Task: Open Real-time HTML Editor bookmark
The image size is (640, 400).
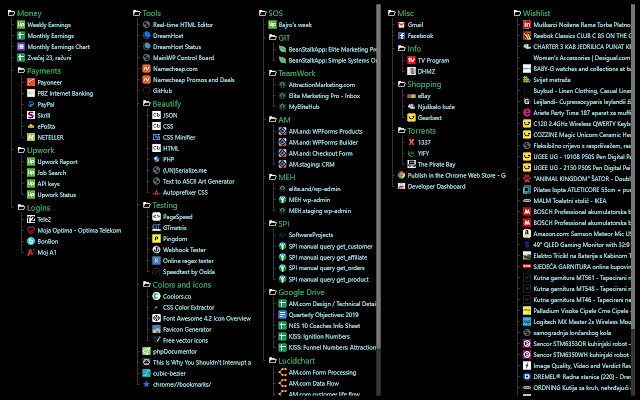Action: click(x=183, y=25)
